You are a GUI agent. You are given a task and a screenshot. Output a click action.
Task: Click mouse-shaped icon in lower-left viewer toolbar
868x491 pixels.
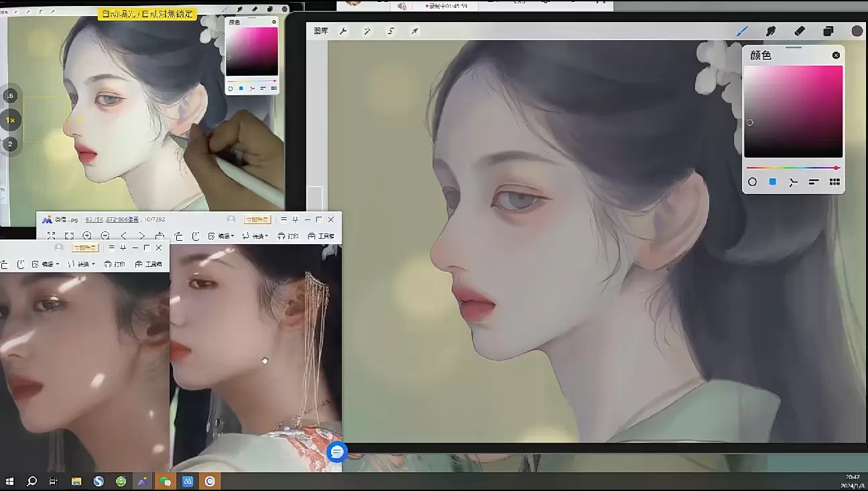tap(21, 264)
